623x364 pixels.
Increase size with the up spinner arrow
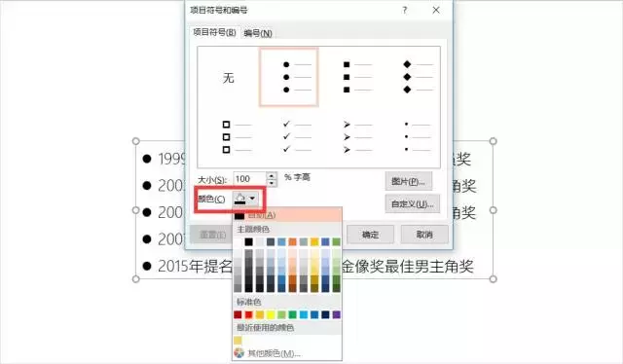(272, 175)
